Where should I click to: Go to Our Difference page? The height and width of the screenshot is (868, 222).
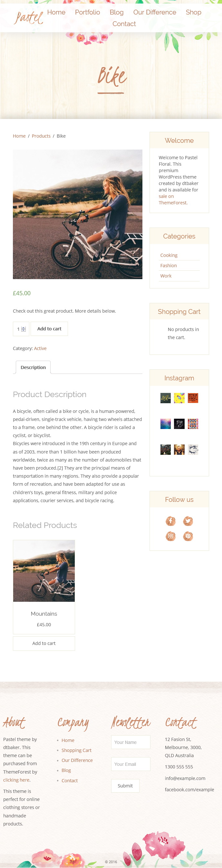[155, 12]
